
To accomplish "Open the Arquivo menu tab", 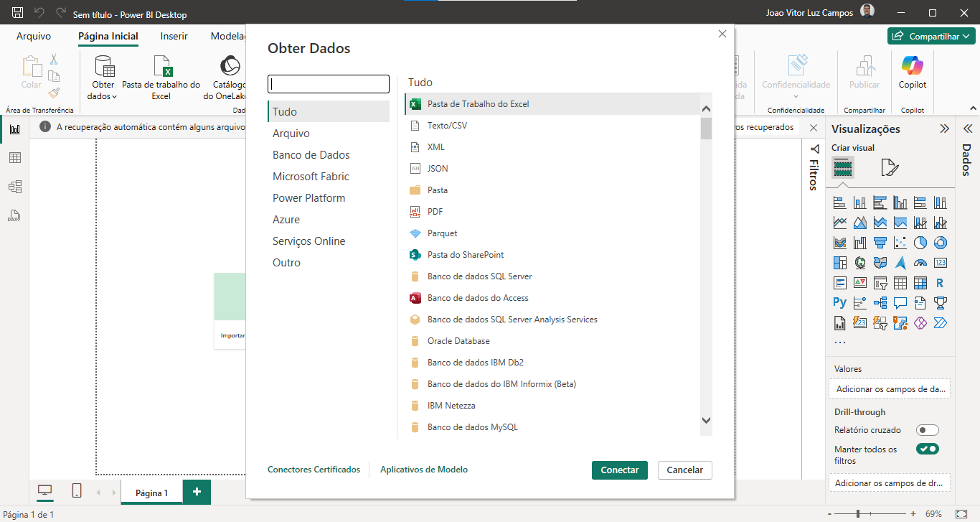I will pos(34,36).
